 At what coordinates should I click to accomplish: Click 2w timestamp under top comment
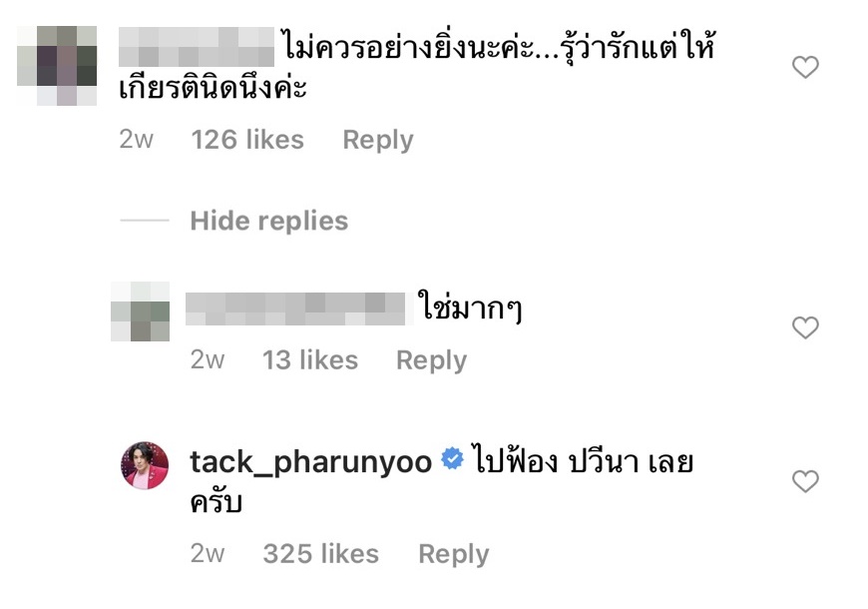pos(136,140)
